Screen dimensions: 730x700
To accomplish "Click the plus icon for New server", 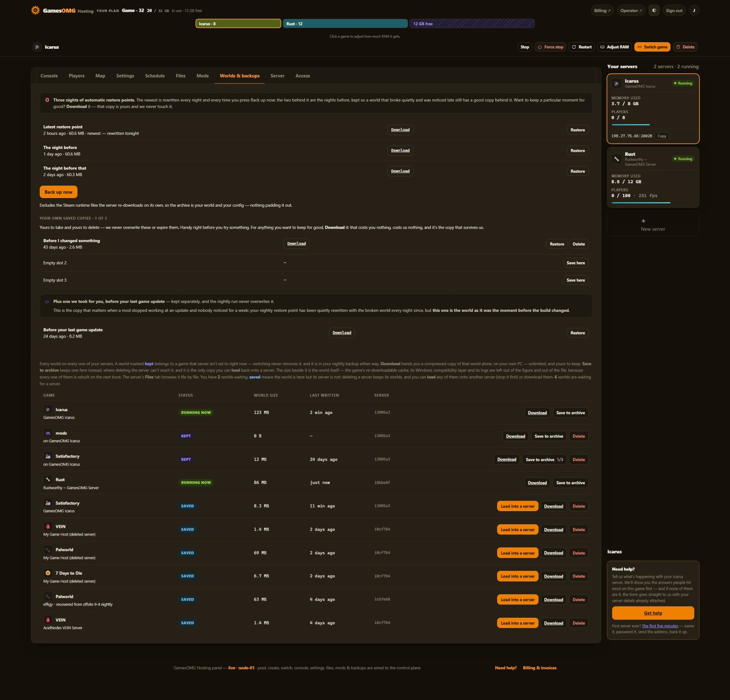I will click(643, 221).
